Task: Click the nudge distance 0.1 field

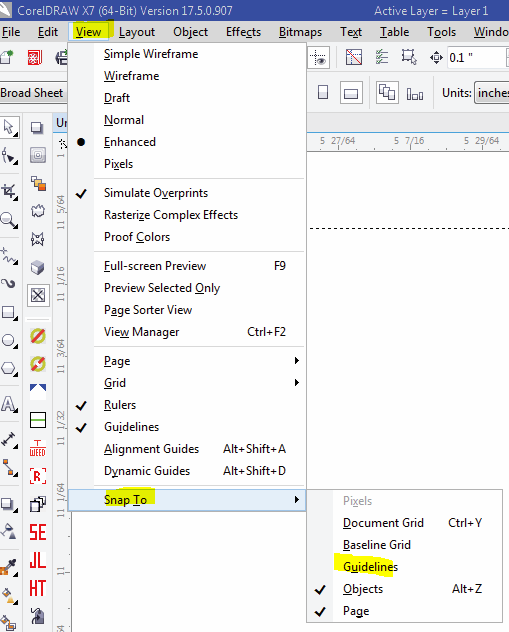Action: click(x=476, y=58)
